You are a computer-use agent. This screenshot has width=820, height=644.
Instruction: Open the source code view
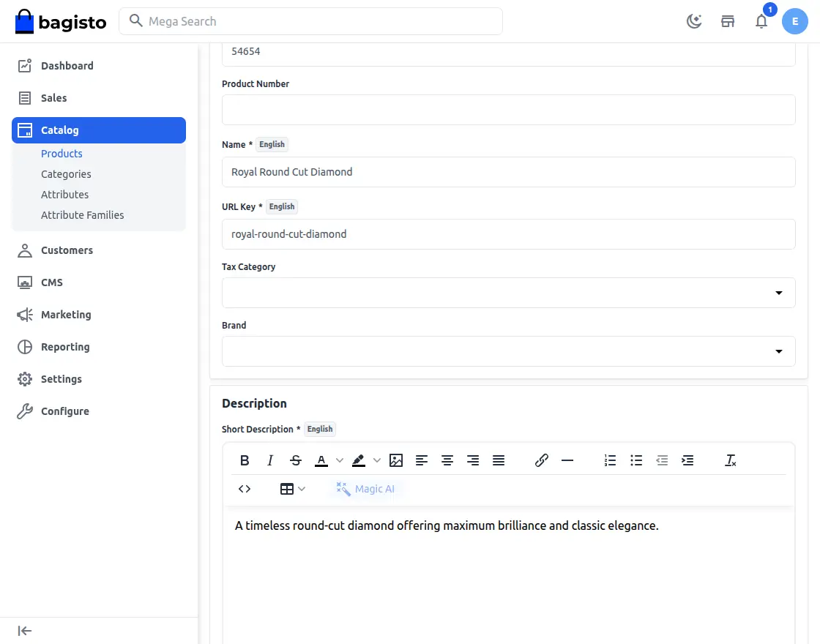pyautogui.click(x=245, y=489)
